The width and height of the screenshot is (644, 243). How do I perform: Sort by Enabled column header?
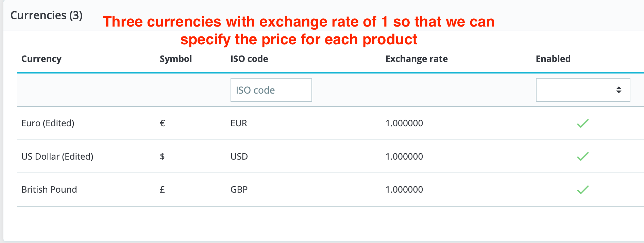[553, 59]
